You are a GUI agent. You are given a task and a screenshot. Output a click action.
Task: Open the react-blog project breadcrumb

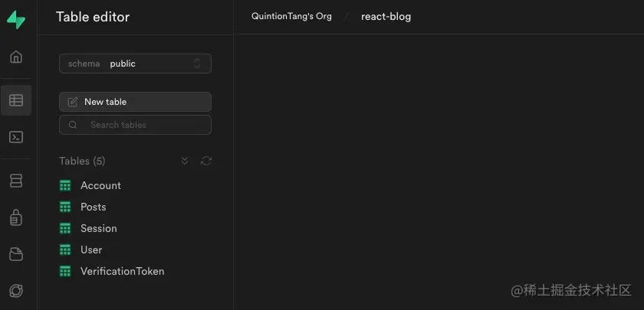[386, 16]
